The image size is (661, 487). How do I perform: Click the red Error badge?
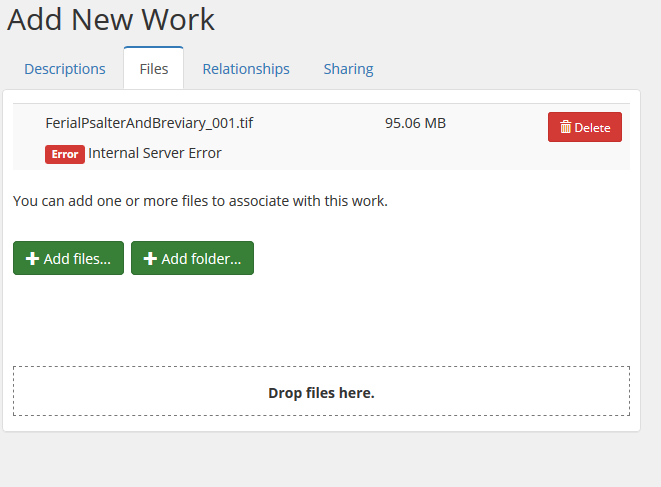coord(65,154)
